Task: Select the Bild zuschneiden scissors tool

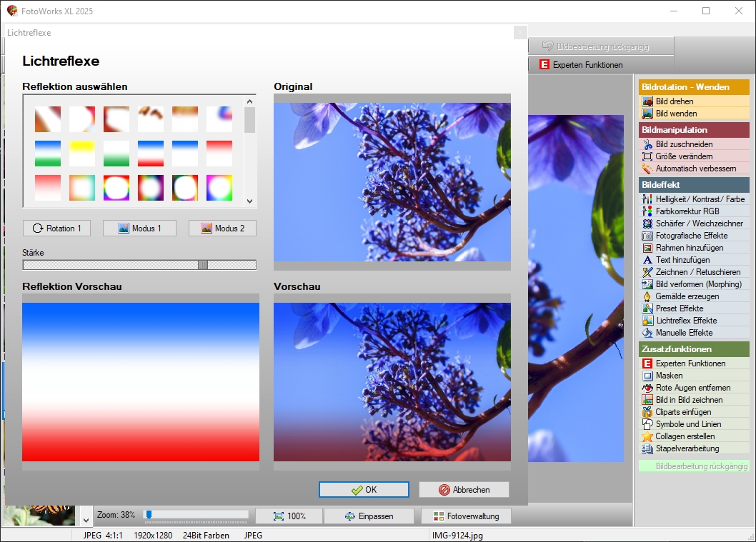Action: coord(684,144)
